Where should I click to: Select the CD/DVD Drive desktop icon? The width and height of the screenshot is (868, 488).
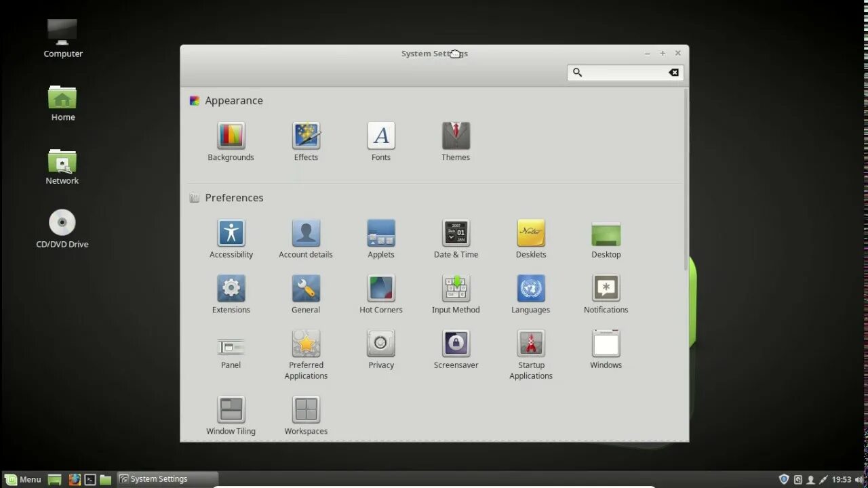(x=62, y=229)
